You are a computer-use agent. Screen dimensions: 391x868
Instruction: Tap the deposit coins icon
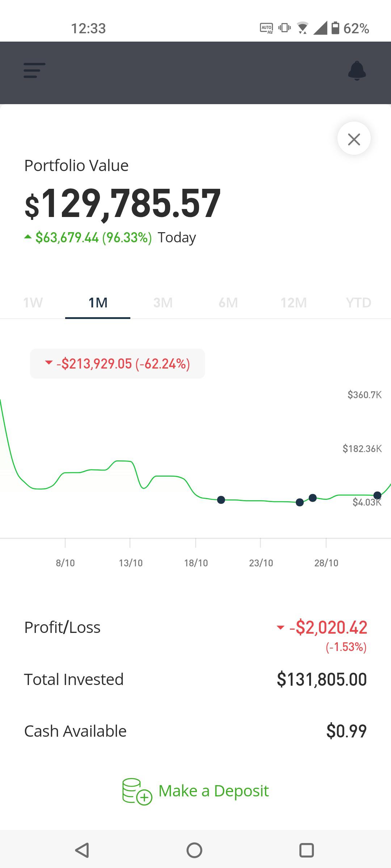pos(136,791)
